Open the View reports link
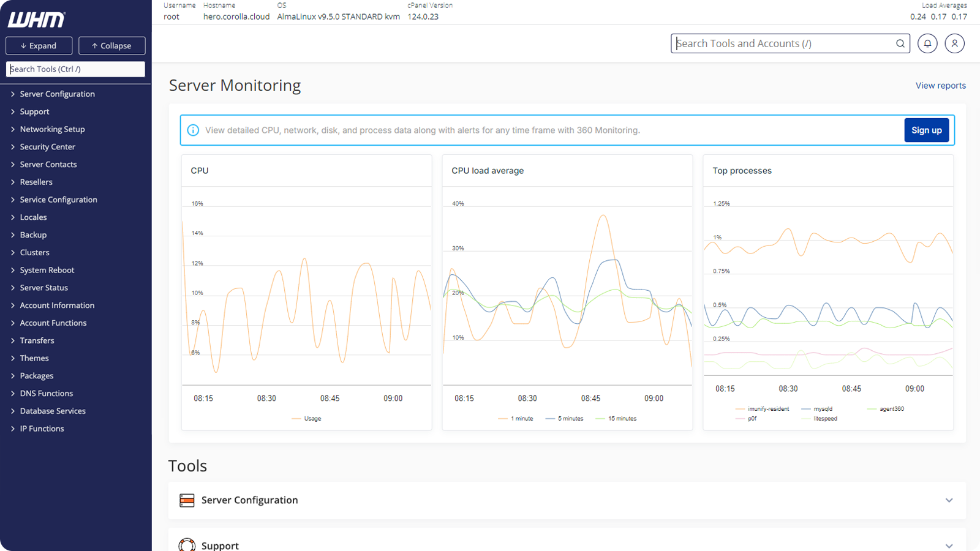Image resolution: width=980 pixels, height=551 pixels. [x=940, y=86]
